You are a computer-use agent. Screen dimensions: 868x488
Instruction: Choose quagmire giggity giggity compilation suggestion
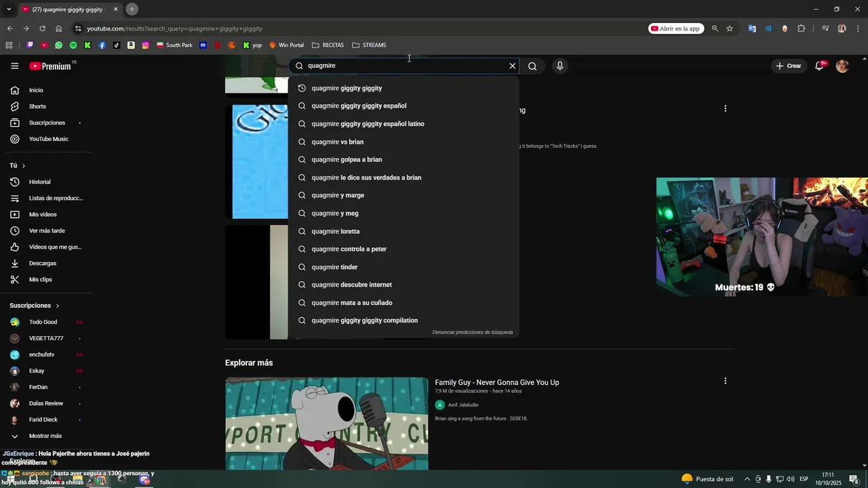pyautogui.click(x=403, y=321)
